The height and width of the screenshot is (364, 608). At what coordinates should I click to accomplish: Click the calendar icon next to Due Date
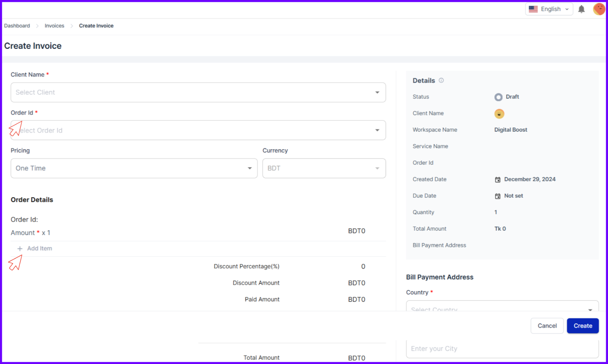[497, 196]
